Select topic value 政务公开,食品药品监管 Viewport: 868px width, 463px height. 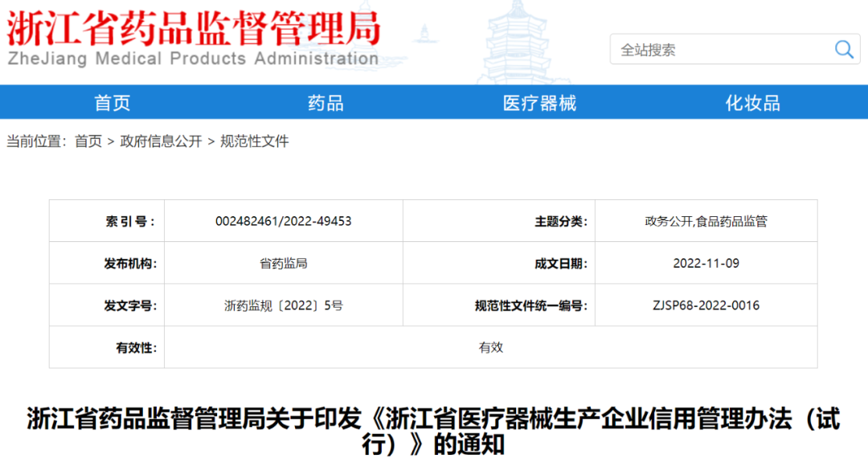(x=706, y=221)
